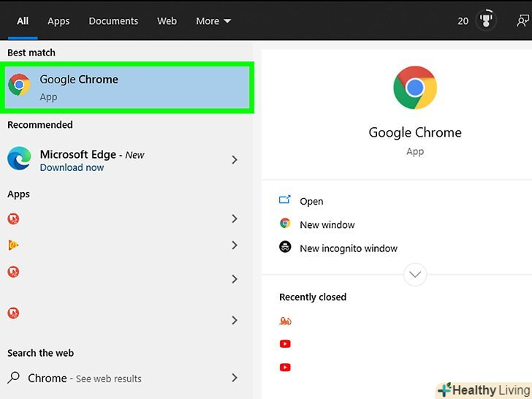The image size is (532, 399).
Task: Select the Web search tab
Action: pyautogui.click(x=167, y=21)
